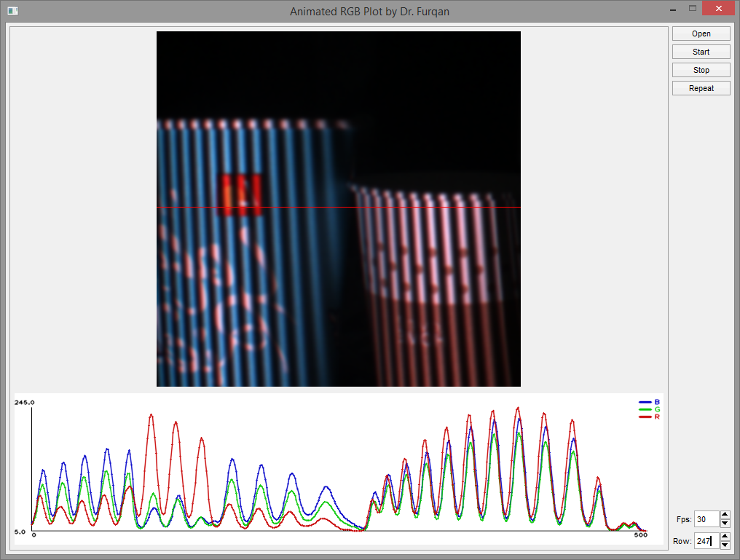Viewport: 740px width, 560px height.
Task: Click the 500 x-axis end label
Action: pos(641,535)
